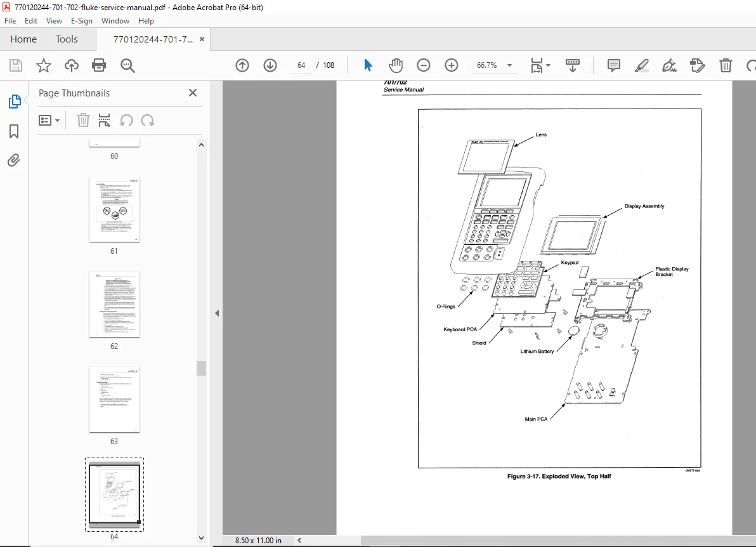Image resolution: width=756 pixels, height=547 pixels.
Task: Click the scrolling mode keyboard icon
Action: (x=572, y=65)
